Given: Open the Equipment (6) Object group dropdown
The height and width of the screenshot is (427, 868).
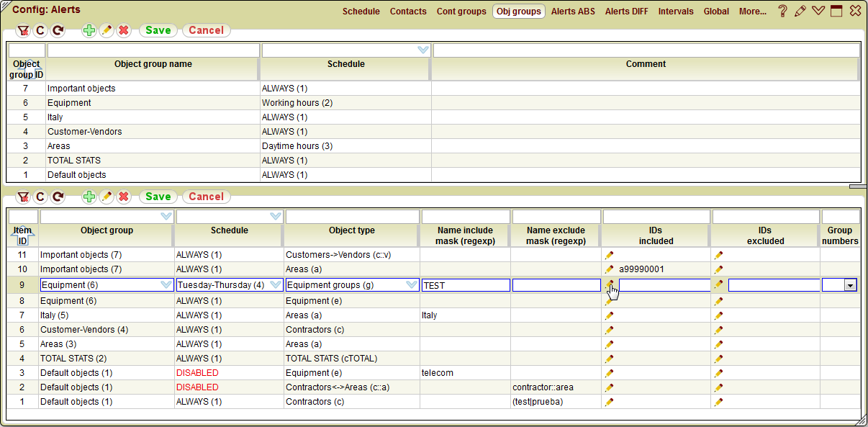Looking at the screenshot, I should tap(166, 284).
